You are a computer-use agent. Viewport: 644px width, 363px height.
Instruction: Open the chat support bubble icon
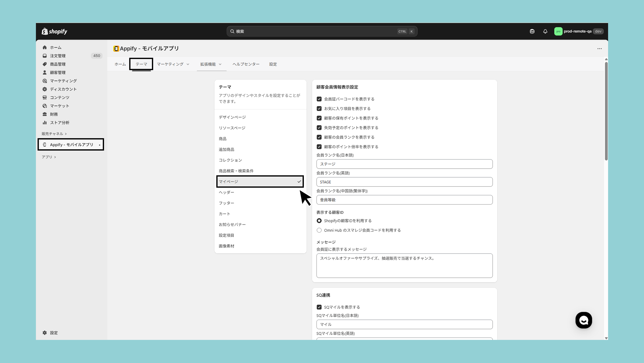tap(584, 320)
